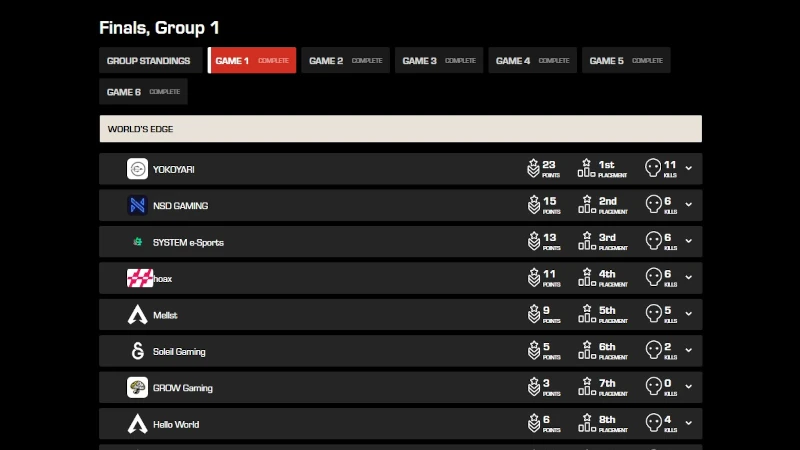Expand the NSD GAMING row chevron

click(689, 205)
